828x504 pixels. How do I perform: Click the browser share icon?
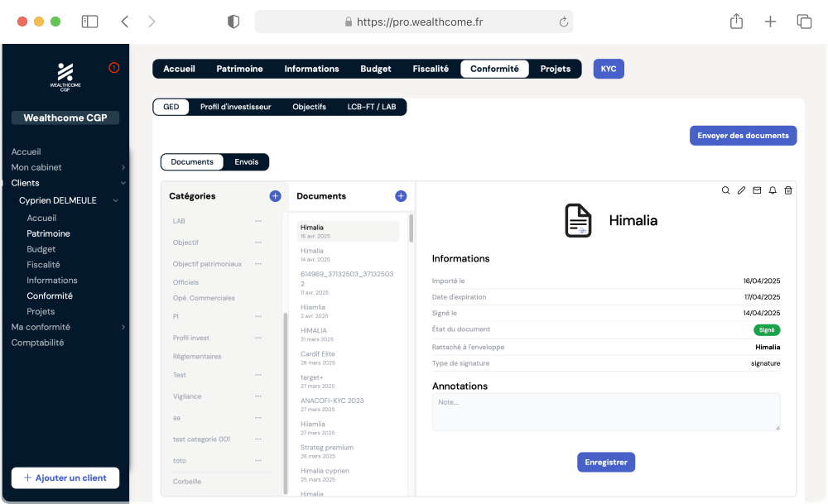pos(737,22)
